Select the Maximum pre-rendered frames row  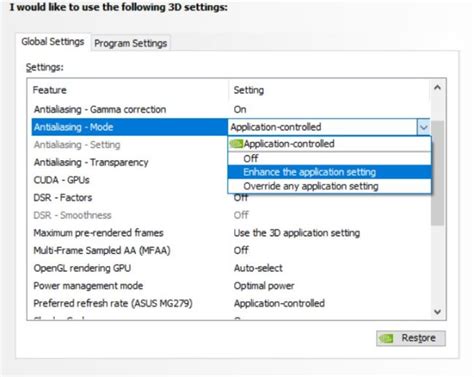(x=231, y=233)
